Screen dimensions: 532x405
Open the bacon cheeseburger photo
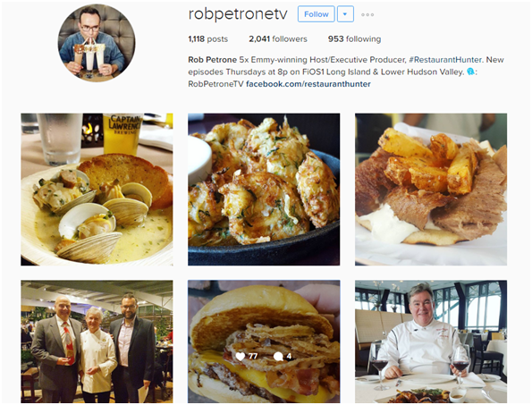(264, 342)
